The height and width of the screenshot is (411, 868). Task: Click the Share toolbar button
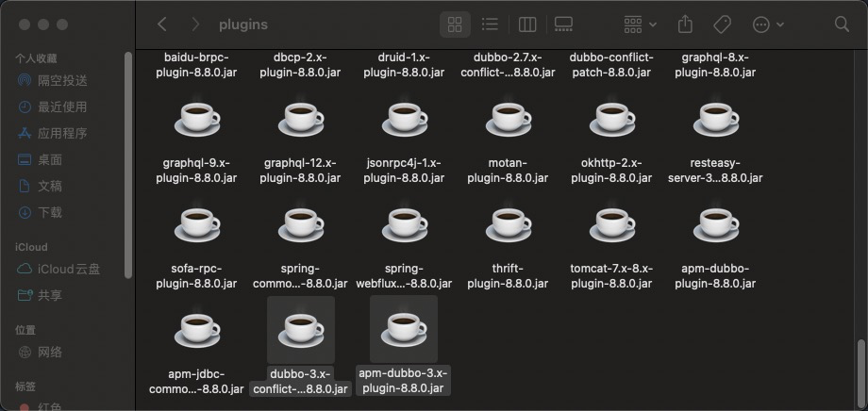point(685,24)
